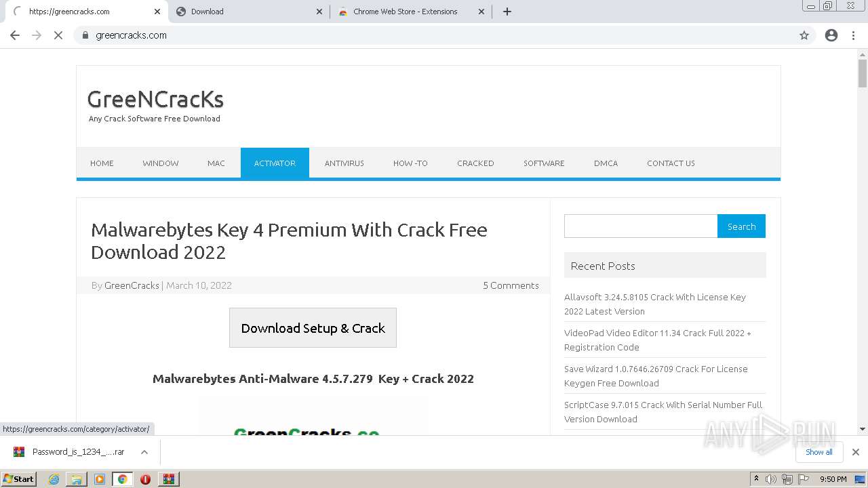
Task: Open the WinRAR taskbar icon
Action: (168, 479)
